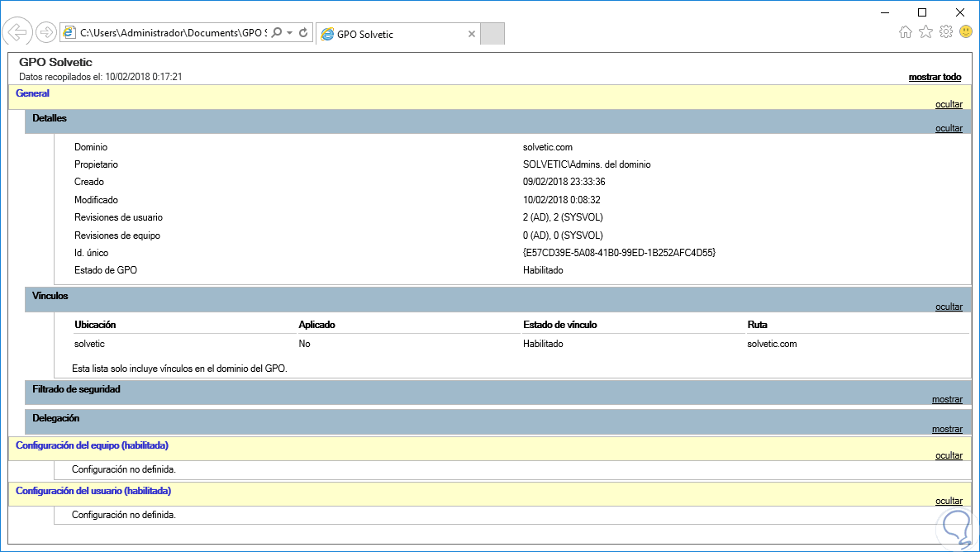This screenshot has height=552, width=980.
Task: Hide Configuración del equipo via ocultar
Action: click(949, 455)
